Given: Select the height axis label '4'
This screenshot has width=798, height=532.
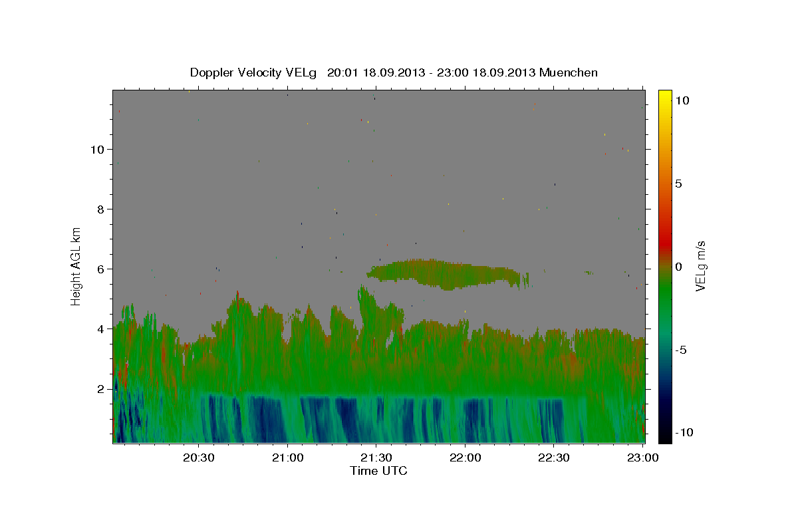Looking at the screenshot, I should pos(101,329).
